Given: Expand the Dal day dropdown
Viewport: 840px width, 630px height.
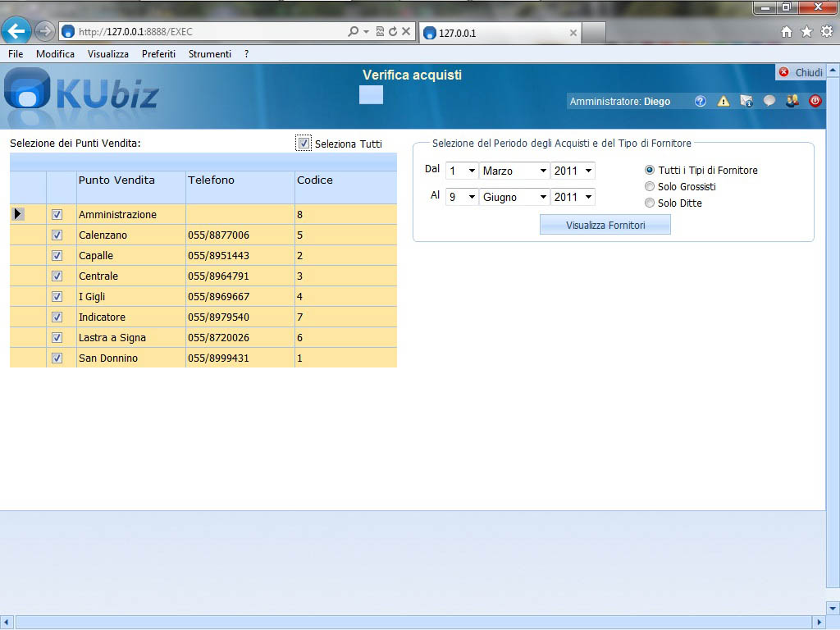Looking at the screenshot, I should (x=462, y=171).
